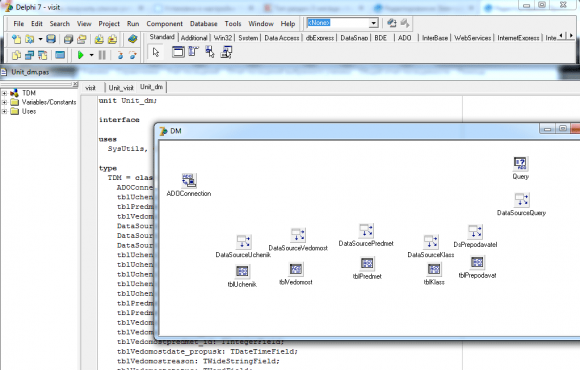Image resolution: width=580 pixels, height=370 pixels.
Task: Open the Component menu
Action: pyautogui.click(x=164, y=24)
